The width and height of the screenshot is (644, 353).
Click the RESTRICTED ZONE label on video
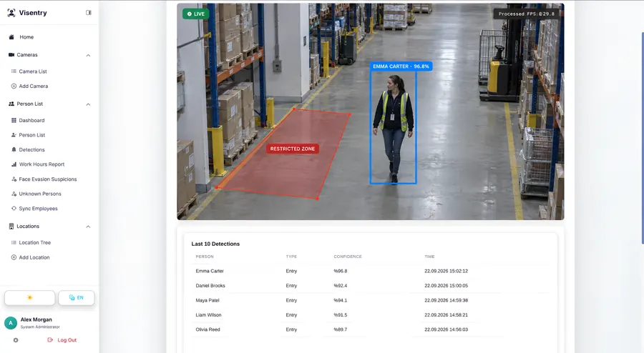pyautogui.click(x=293, y=149)
